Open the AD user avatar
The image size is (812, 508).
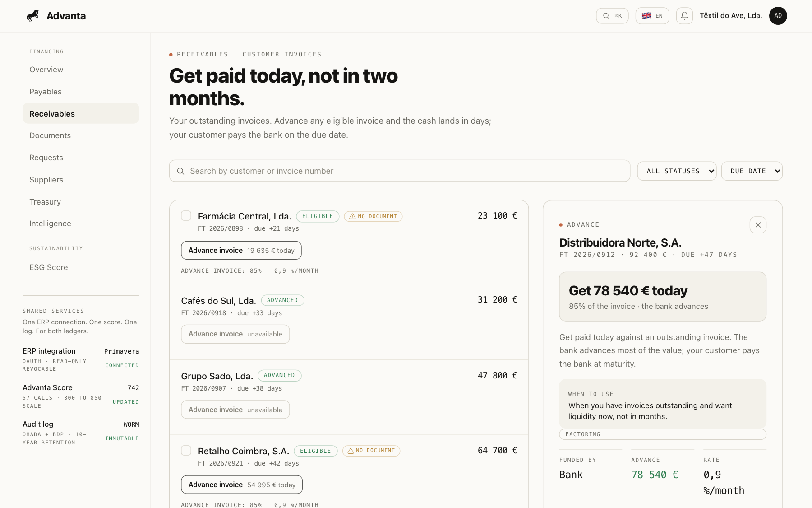tap(778, 16)
